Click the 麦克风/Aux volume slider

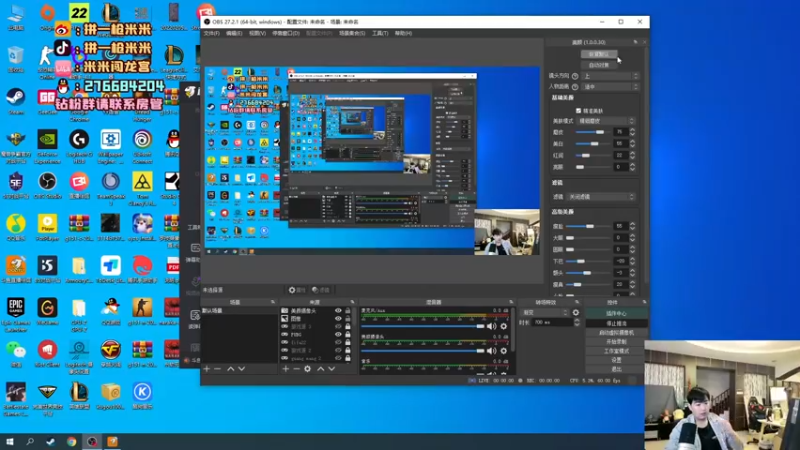[x=422, y=326]
